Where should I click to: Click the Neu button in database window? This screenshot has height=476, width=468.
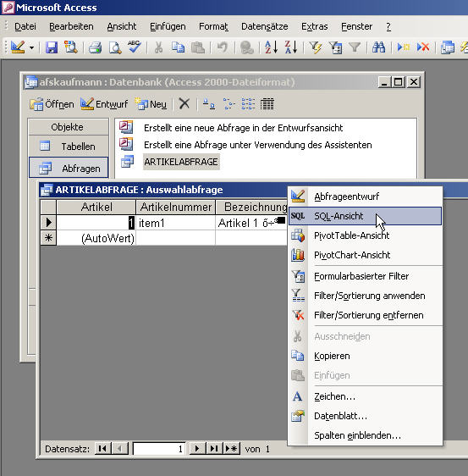(x=151, y=104)
